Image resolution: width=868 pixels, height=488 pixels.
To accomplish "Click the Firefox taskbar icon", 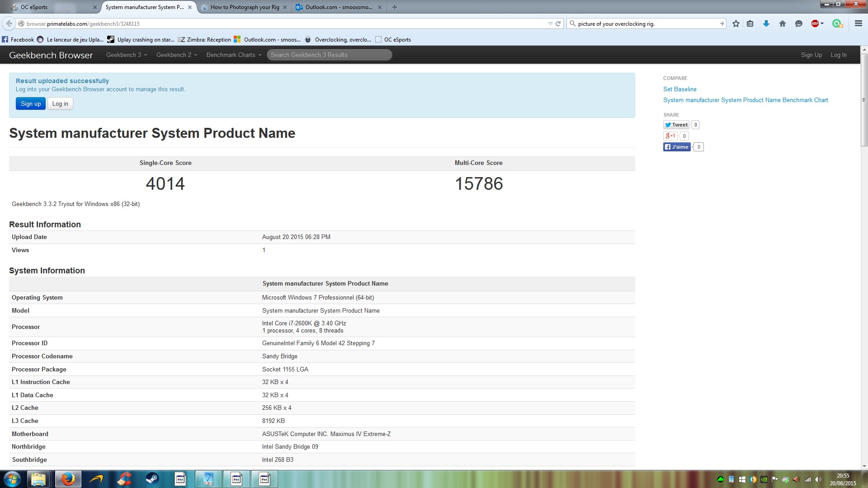I will point(68,479).
